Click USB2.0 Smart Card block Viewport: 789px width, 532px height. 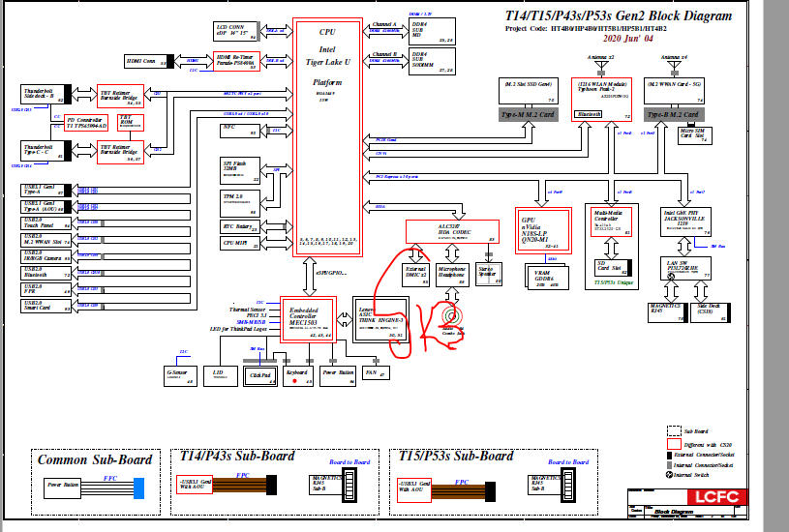click(46, 306)
